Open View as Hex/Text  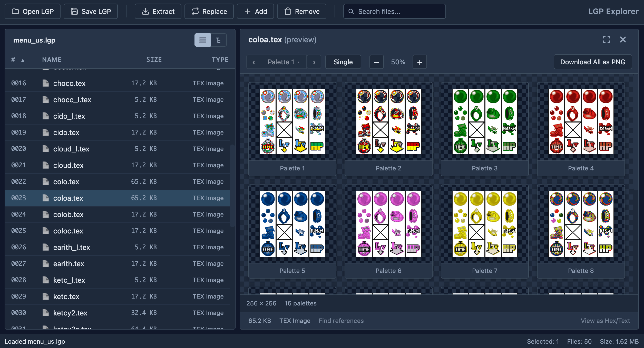coord(605,321)
